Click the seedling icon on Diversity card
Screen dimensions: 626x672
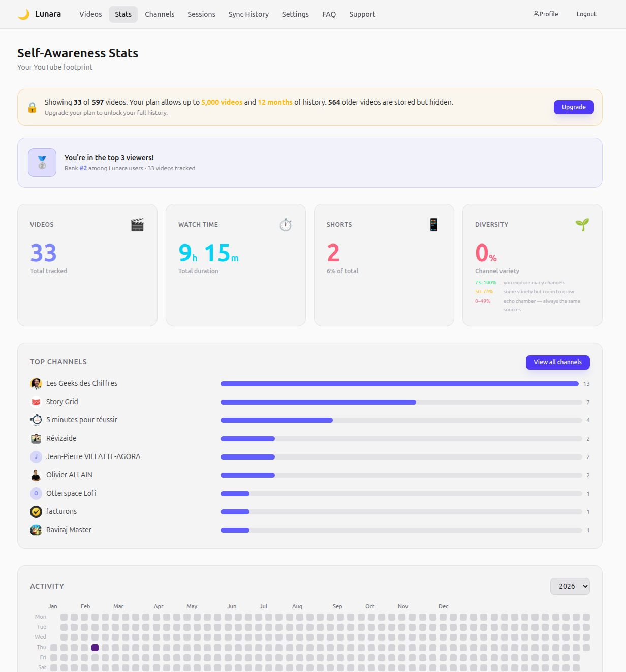click(582, 225)
